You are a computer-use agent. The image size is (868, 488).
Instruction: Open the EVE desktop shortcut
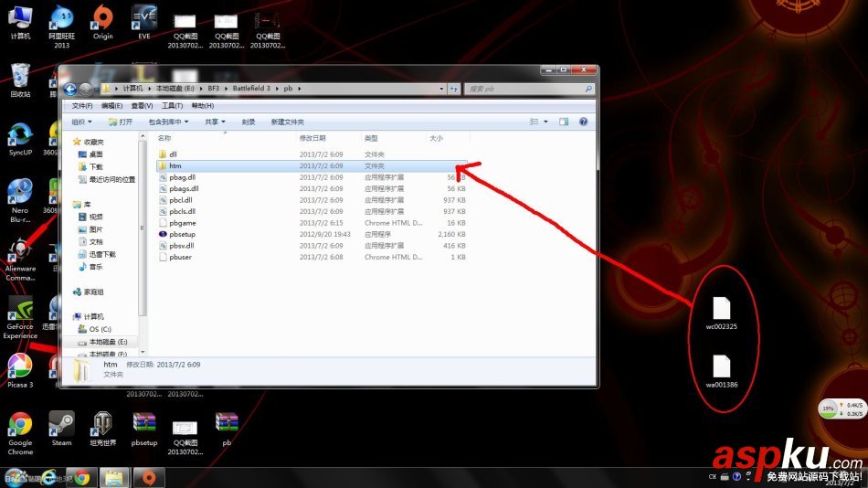pos(144,22)
